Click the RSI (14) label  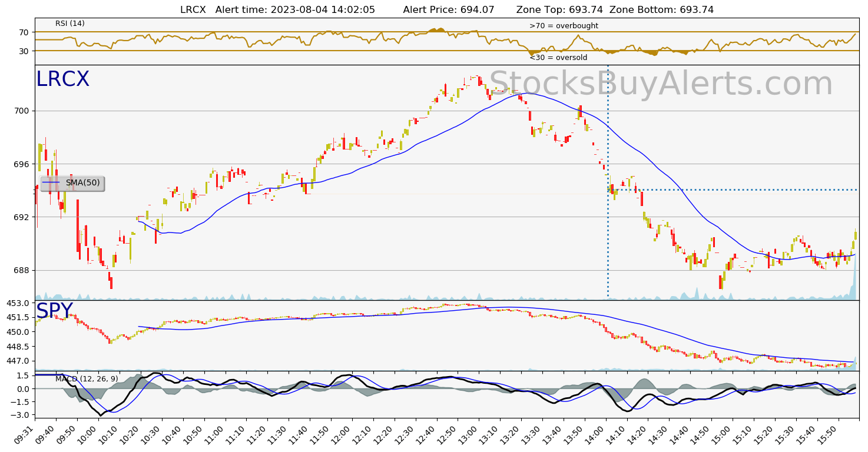(70, 24)
